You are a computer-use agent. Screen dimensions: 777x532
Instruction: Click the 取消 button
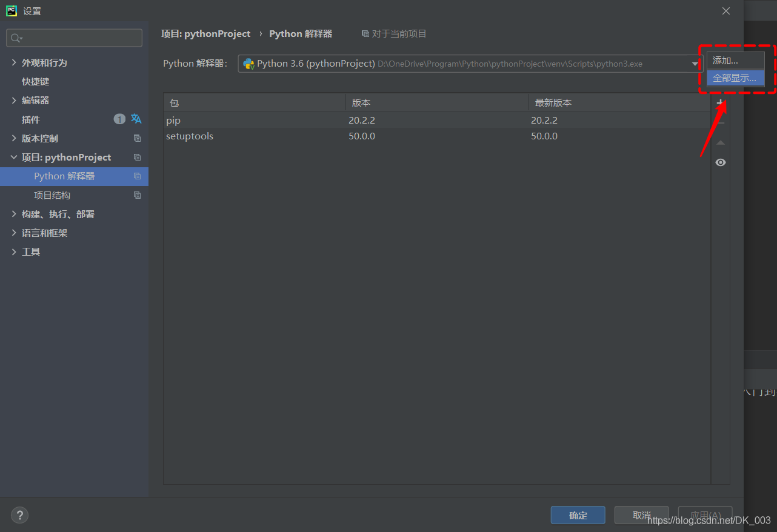(x=641, y=515)
